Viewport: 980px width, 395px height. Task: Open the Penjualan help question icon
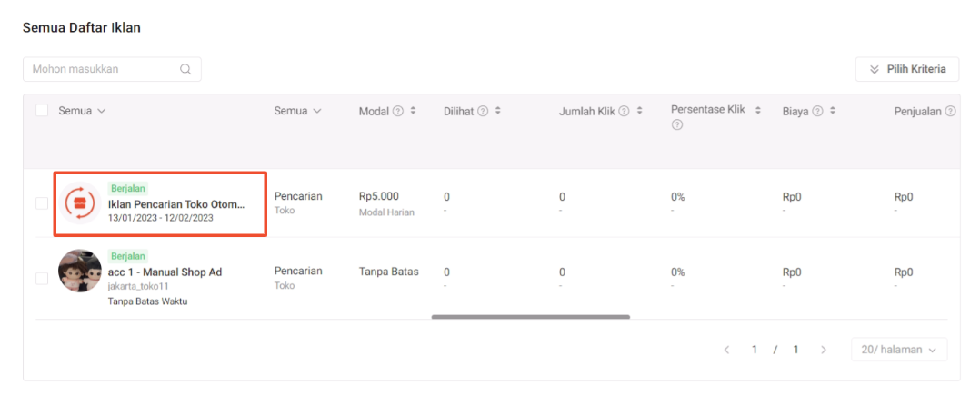(951, 111)
